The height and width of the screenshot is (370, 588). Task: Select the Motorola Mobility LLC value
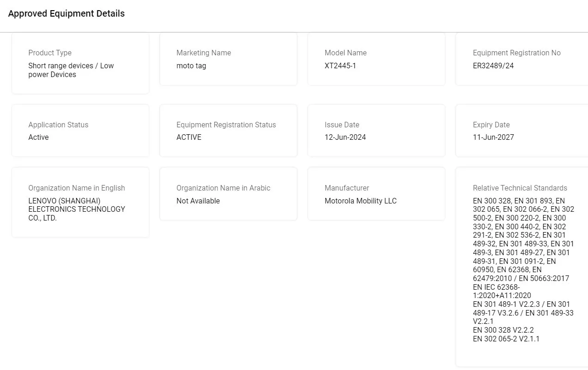click(x=361, y=201)
